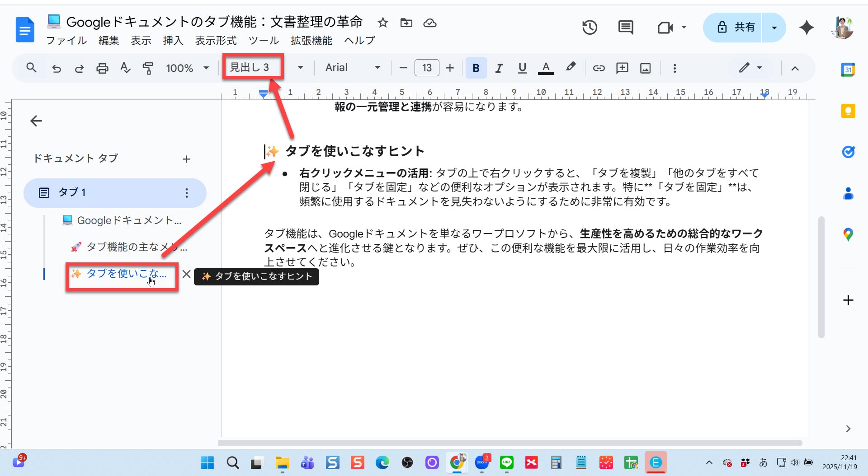Click the insert image icon
This screenshot has height=476, width=868.
pyautogui.click(x=645, y=68)
